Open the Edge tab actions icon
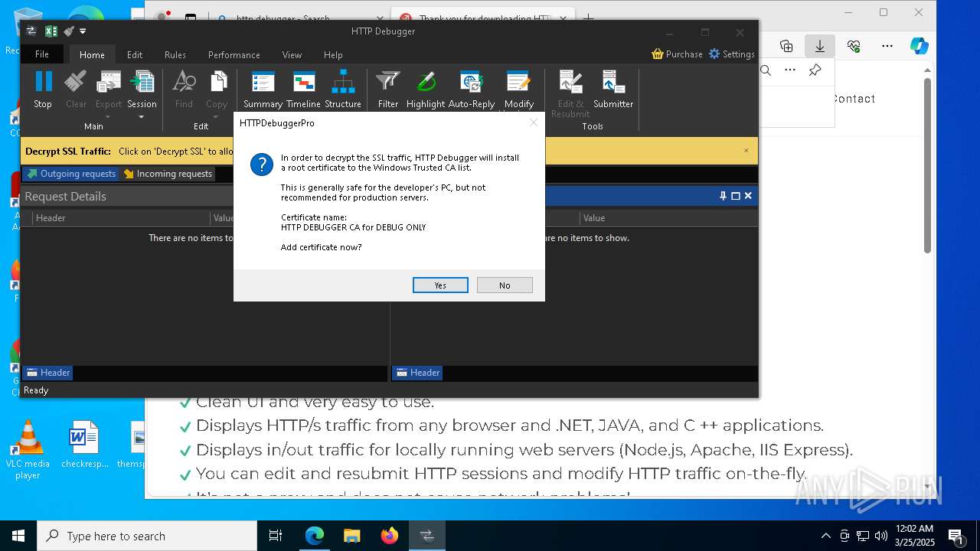Screen dimensions: 980x551 coord(191,18)
